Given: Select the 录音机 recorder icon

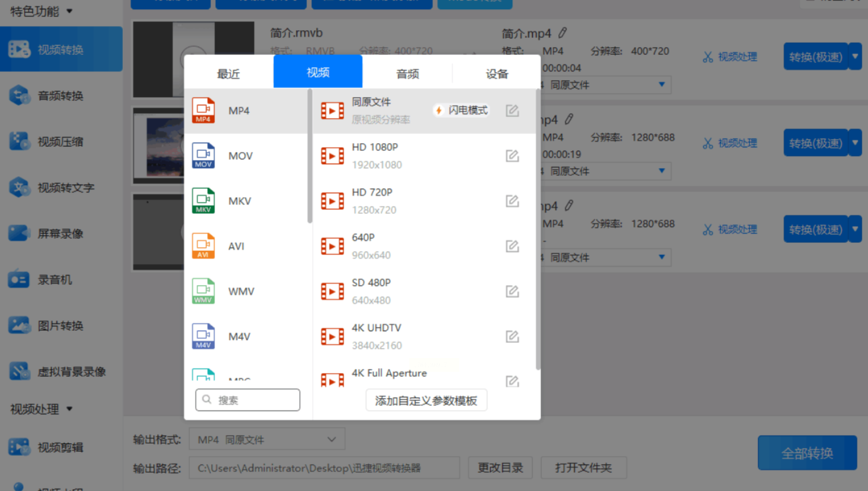Looking at the screenshot, I should (x=18, y=279).
